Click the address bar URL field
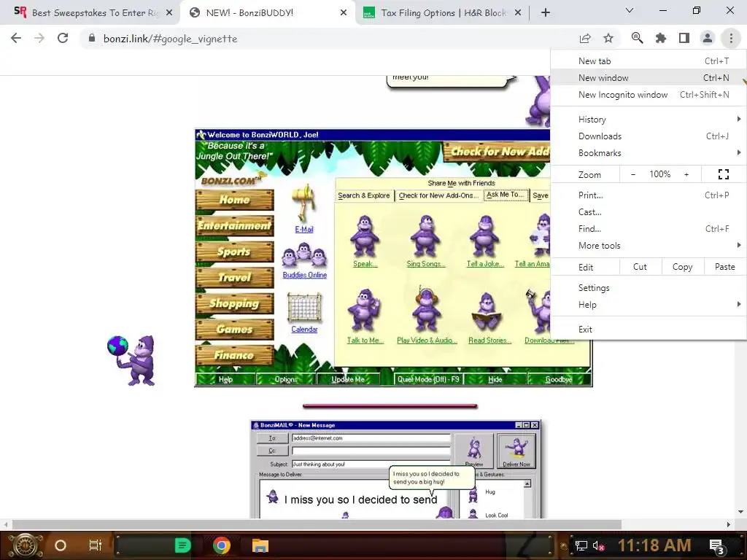The width and height of the screenshot is (747, 560). tap(329, 39)
